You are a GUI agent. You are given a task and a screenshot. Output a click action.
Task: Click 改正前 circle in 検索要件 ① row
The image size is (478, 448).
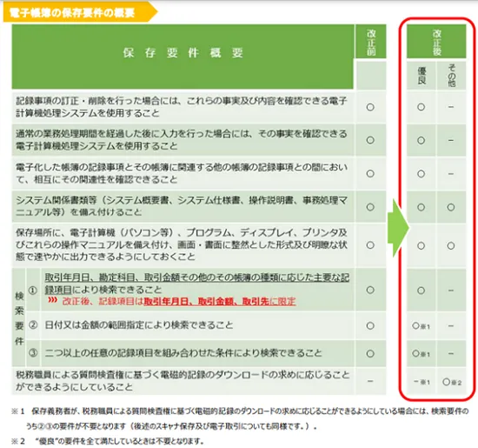tap(370, 290)
